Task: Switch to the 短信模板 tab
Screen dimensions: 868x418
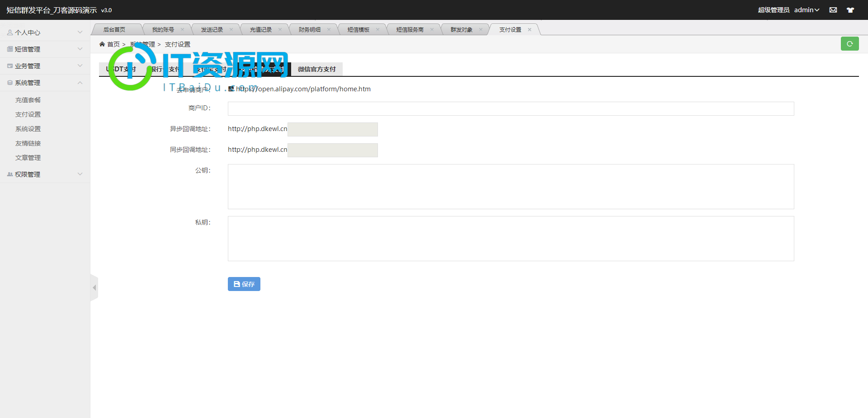Action: click(359, 29)
